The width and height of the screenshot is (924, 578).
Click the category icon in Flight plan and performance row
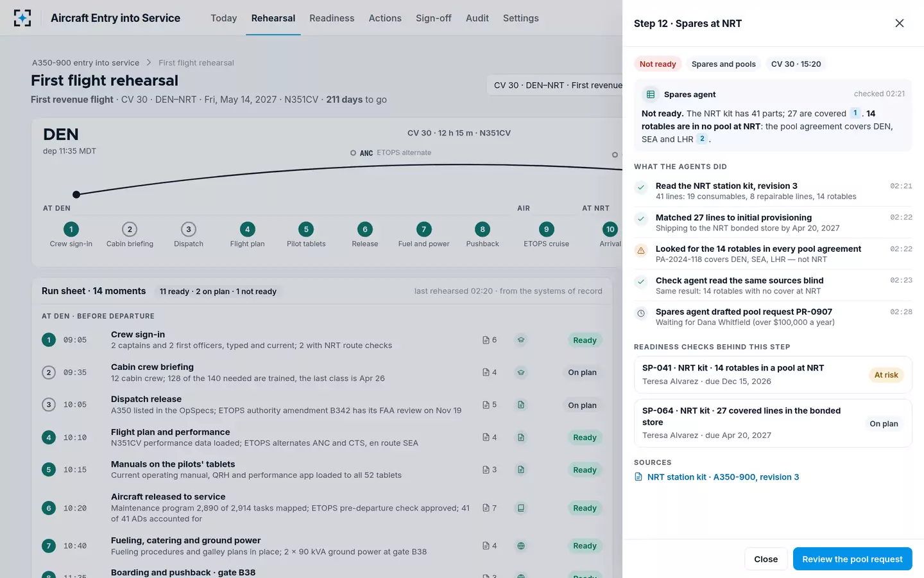pyautogui.click(x=521, y=437)
